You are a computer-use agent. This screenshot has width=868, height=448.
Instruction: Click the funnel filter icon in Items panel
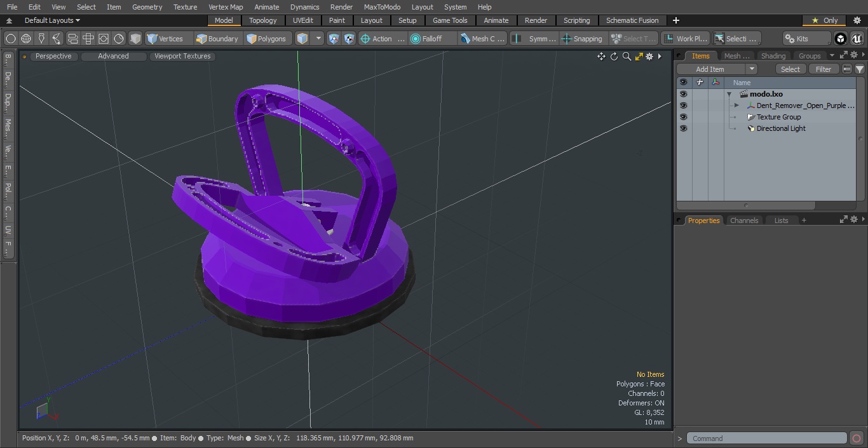pyautogui.click(x=860, y=69)
